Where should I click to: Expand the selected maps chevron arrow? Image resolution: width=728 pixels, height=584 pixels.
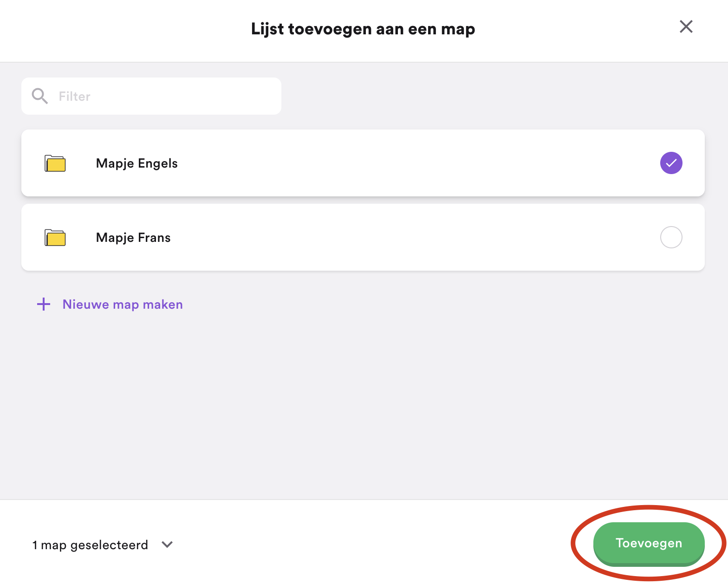167,545
